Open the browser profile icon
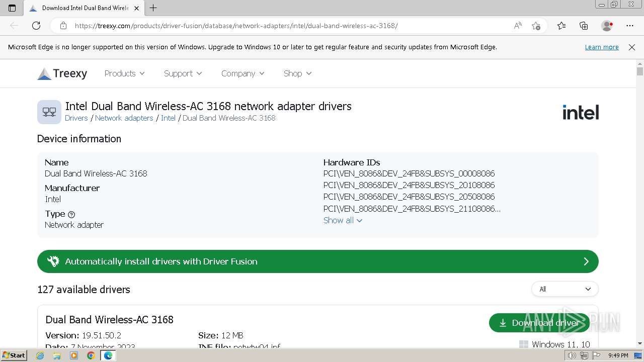This screenshot has height=362, width=644. pos(607,26)
